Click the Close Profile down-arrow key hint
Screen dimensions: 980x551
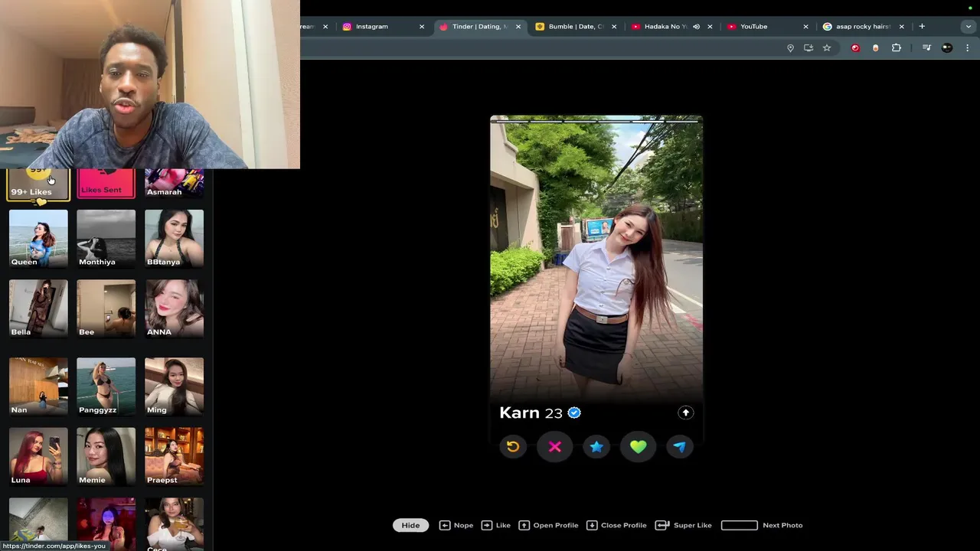[592, 525]
